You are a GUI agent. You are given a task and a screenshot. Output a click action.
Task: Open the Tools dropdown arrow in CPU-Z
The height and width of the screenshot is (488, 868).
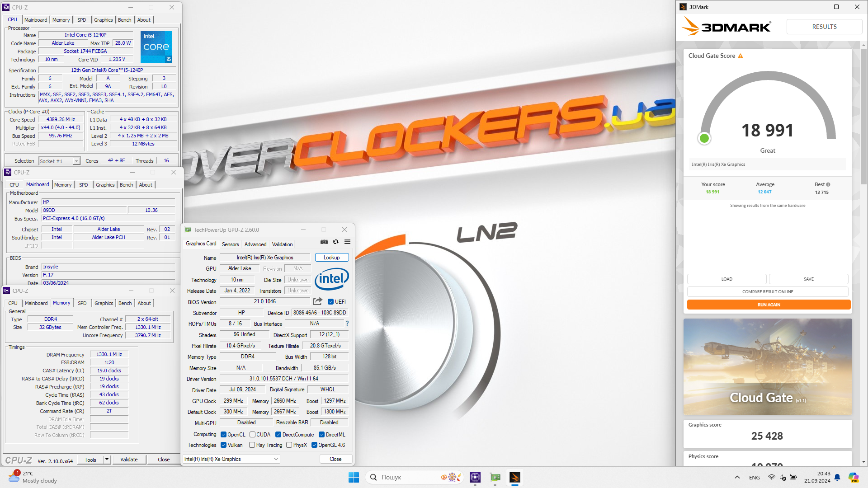coord(107,460)
